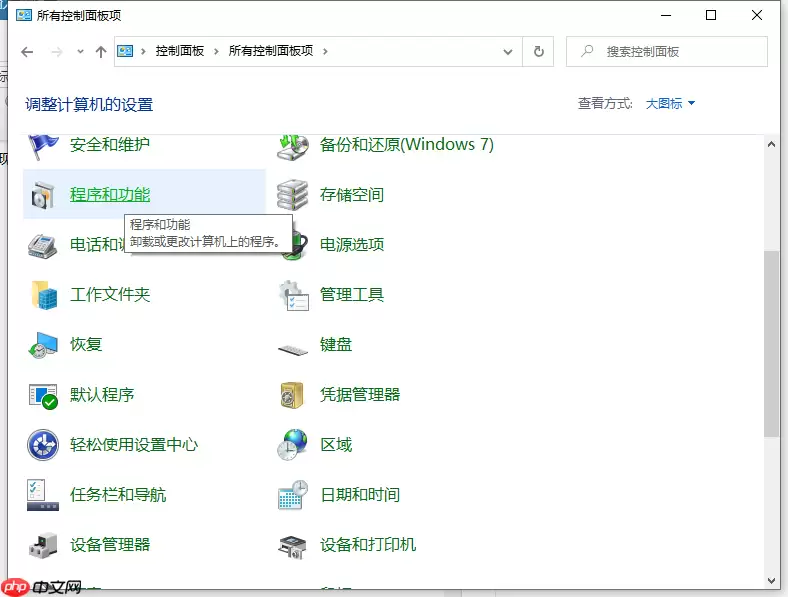Open the 存储空间 drives icon
The image size is (788, 597).
point(293,195)
